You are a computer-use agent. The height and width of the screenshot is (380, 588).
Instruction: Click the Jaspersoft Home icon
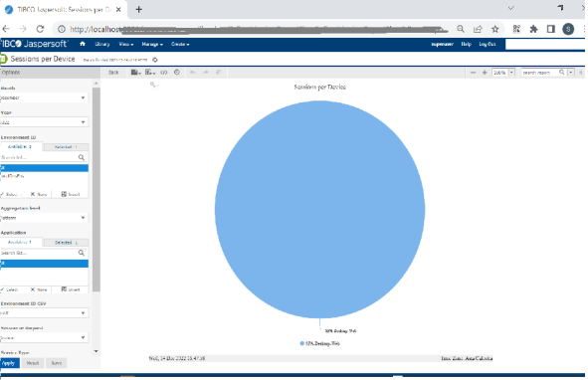(83, 44)
